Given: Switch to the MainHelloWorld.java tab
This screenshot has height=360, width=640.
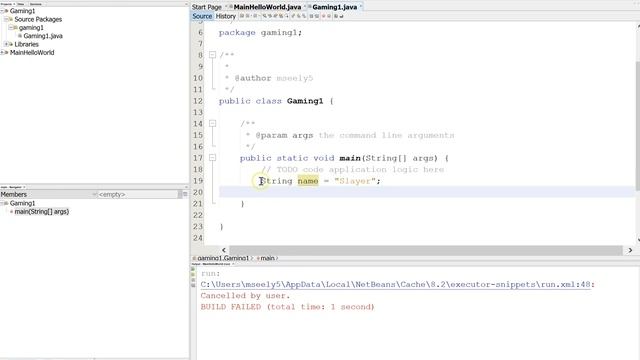Looking at the screenshot, I should tap(267, 7).
